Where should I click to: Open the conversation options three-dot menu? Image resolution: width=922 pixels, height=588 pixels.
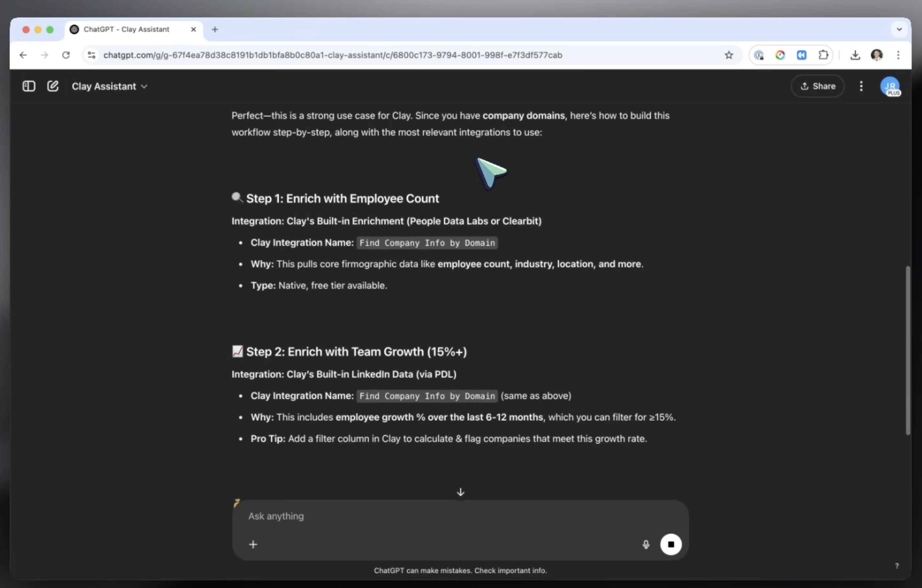tap(861, 86)
